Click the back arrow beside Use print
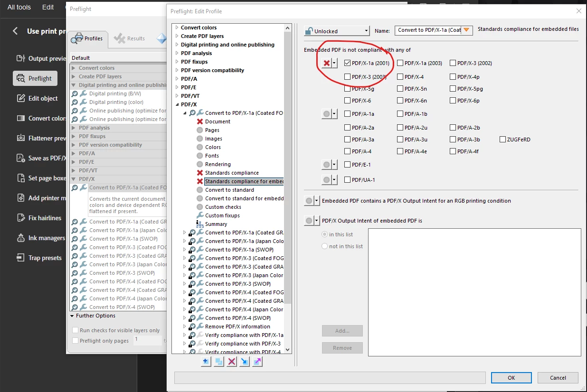 (15, 31)
